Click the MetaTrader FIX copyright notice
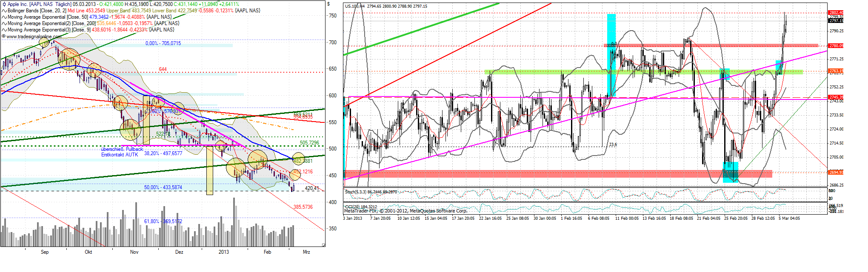 405,211
